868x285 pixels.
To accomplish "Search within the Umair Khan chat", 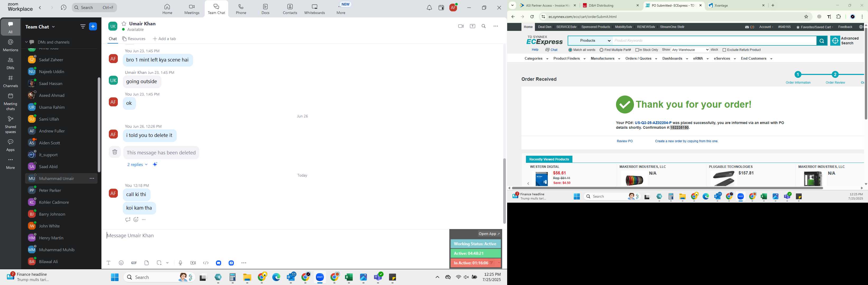I will (x=484, y=26).
